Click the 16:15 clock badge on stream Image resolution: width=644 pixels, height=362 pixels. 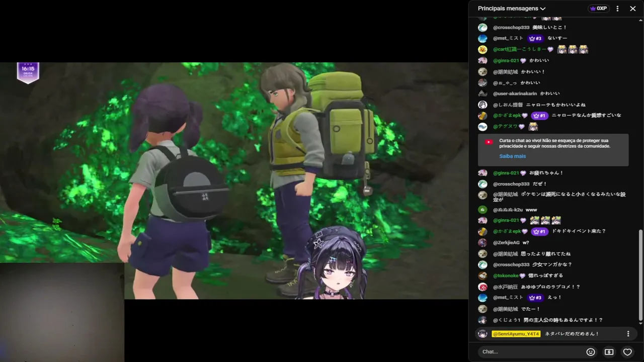[28, 72]
